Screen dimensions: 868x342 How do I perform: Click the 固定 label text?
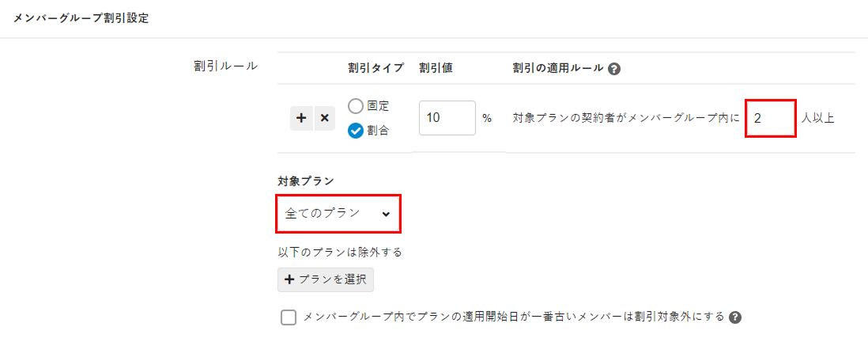(x=378, y=105)
